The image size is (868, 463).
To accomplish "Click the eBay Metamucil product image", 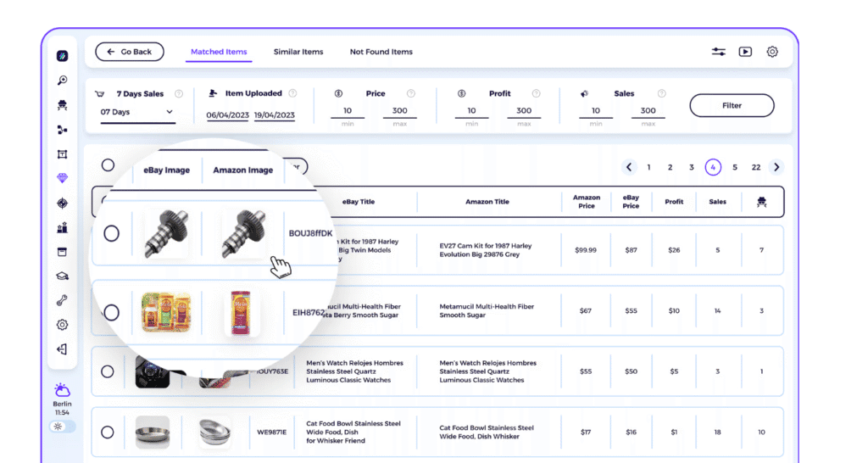I will (166, 312).
